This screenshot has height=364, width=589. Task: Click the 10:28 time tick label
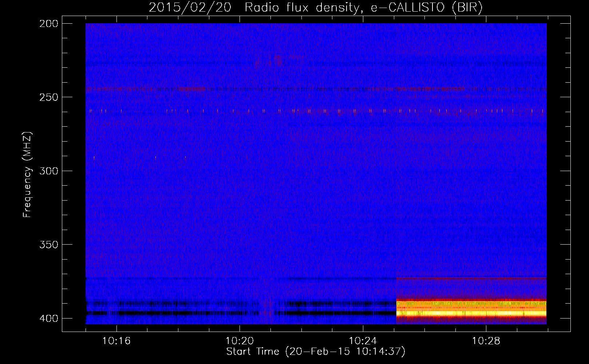[x=486, y=341]
